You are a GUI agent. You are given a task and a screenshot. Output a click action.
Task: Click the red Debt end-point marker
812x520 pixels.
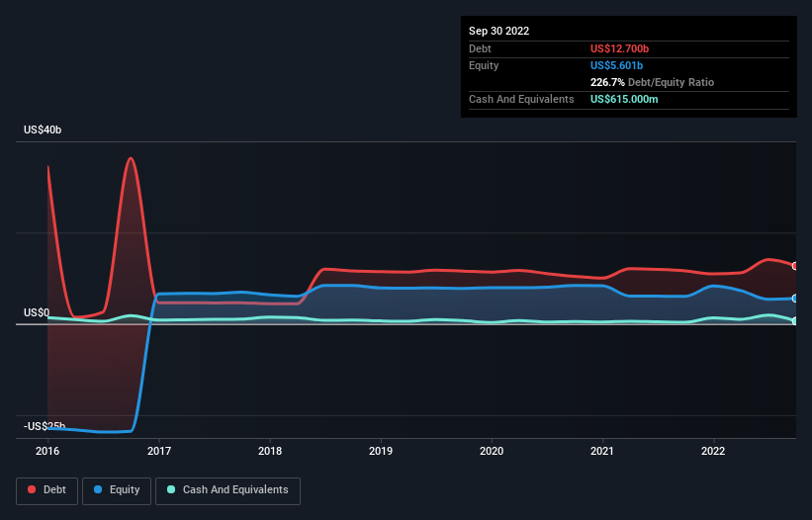(795, 266)
